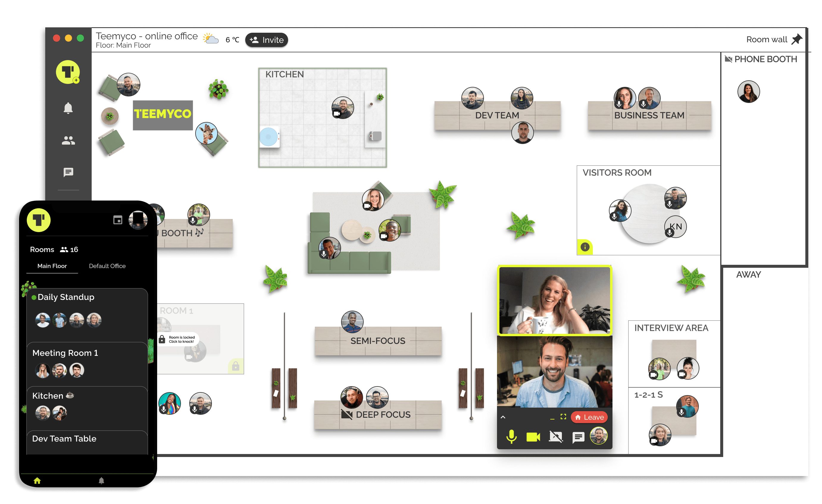The height and width of the screenshot is (504, 822).
Task: Switch to the Main Floor tab
Action: click(52, 266)
